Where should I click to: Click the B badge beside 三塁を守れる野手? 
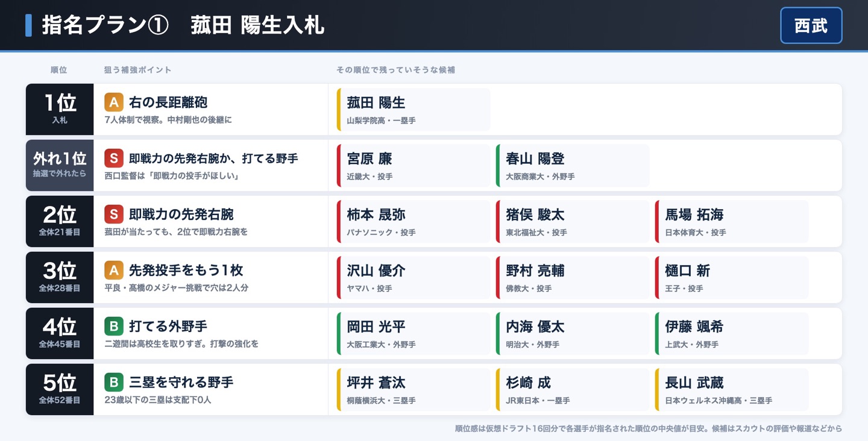click(114, 383)
